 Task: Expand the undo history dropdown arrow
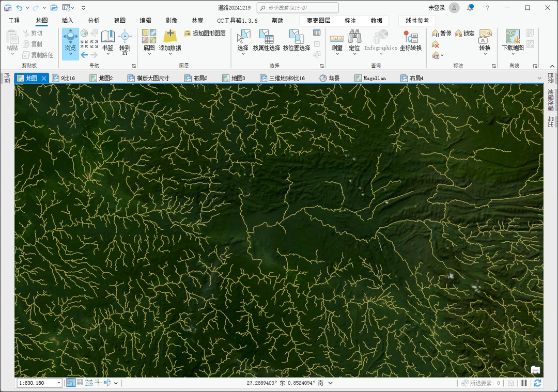point(27,8)
